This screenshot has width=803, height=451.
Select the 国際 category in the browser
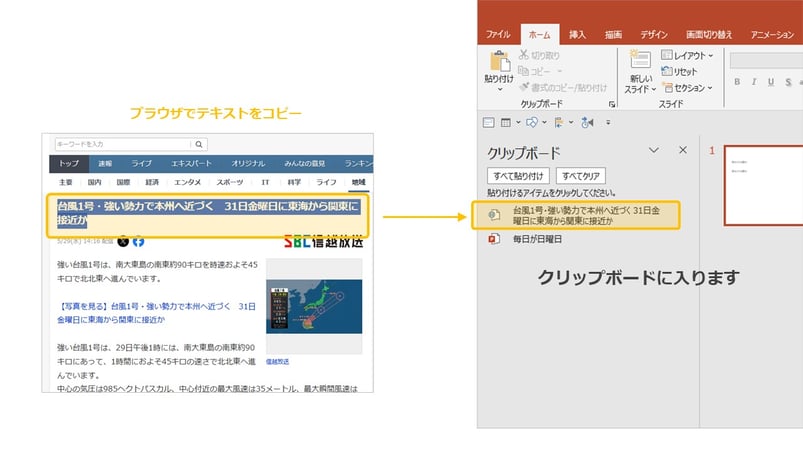[123, 182]
